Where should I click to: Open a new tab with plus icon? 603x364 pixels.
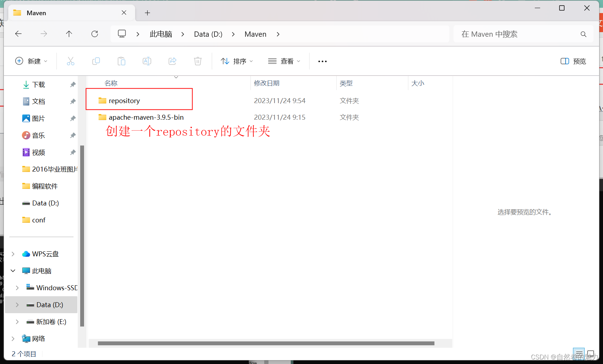click(148, 13)
